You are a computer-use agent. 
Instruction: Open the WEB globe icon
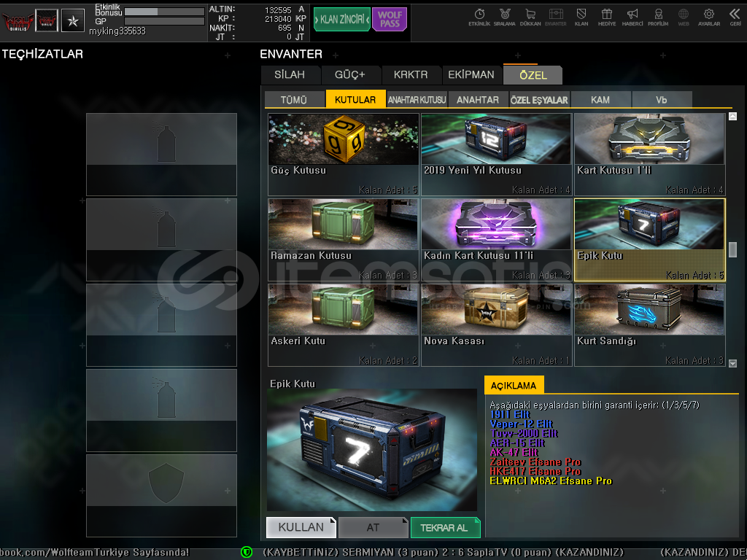[x=684, y=17]
